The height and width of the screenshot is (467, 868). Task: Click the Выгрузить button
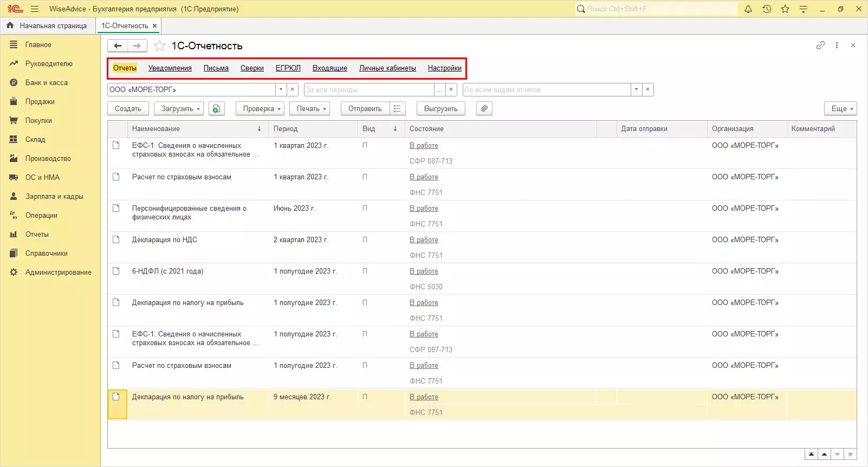(x=441, y=109)
